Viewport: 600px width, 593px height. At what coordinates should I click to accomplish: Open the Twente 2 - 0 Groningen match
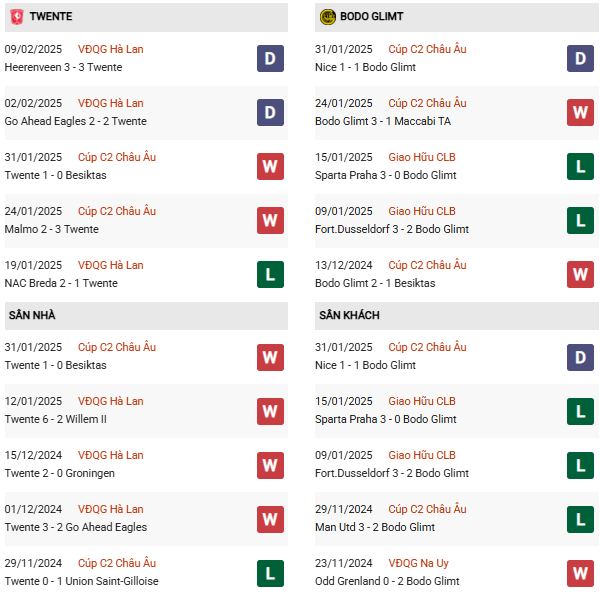point(60,473)
